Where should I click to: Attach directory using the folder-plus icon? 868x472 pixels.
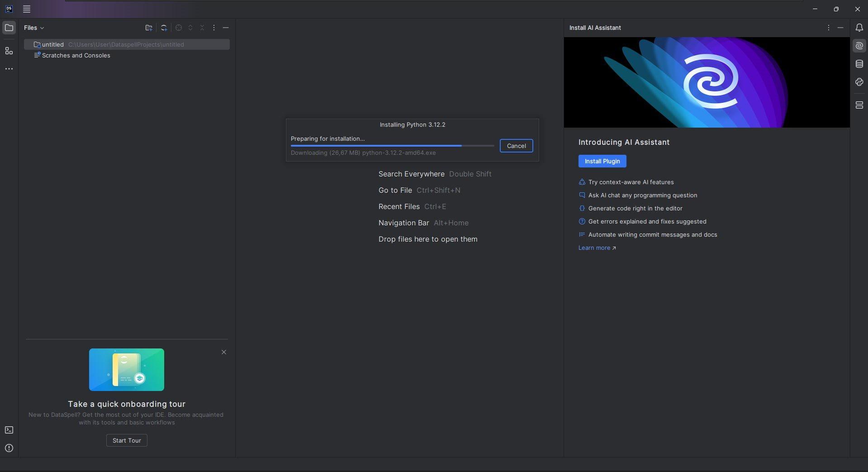point(149,28)
